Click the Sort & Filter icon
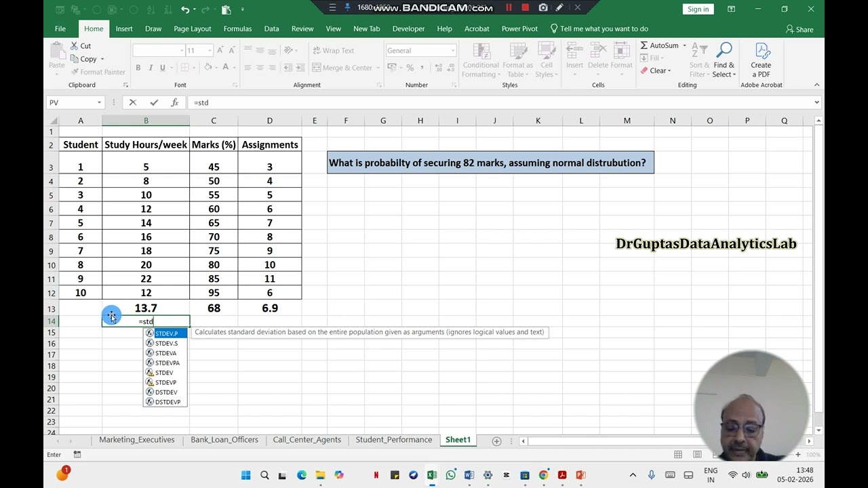Screen dimensions: 868x488 point(699,51)
